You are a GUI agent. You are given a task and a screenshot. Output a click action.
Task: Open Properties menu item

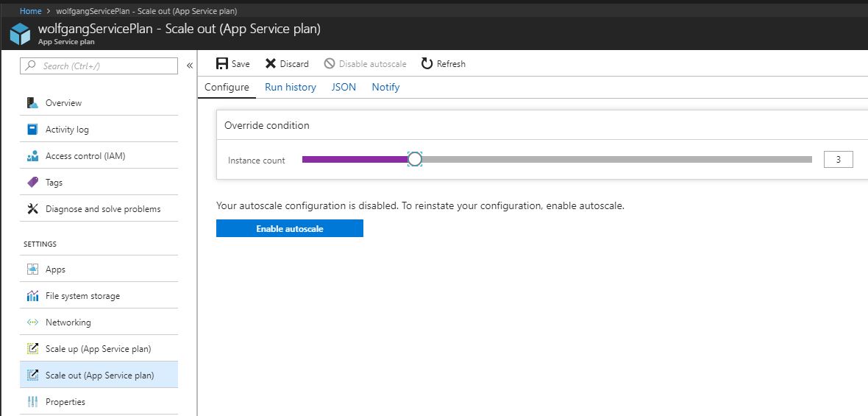click(x=99, y=401)
